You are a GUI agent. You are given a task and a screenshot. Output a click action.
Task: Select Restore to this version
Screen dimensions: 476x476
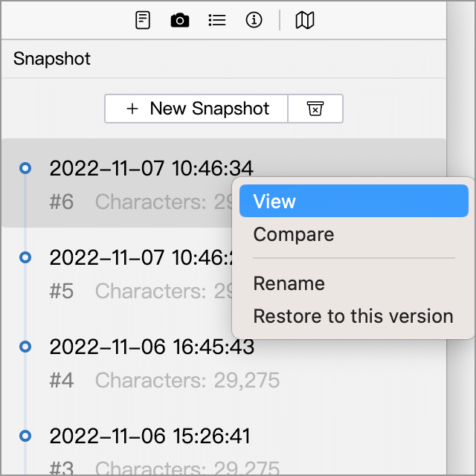pyautogui.click(x=354, y=316)
